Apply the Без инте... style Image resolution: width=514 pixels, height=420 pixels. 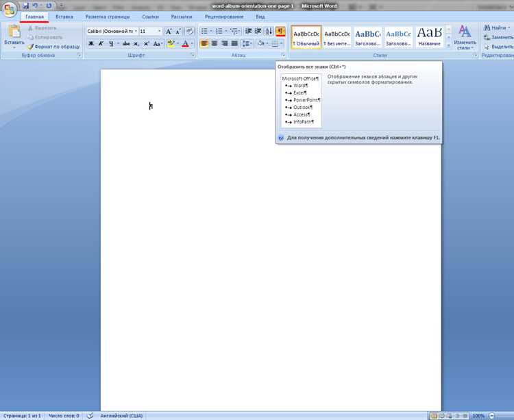(337, 38)
